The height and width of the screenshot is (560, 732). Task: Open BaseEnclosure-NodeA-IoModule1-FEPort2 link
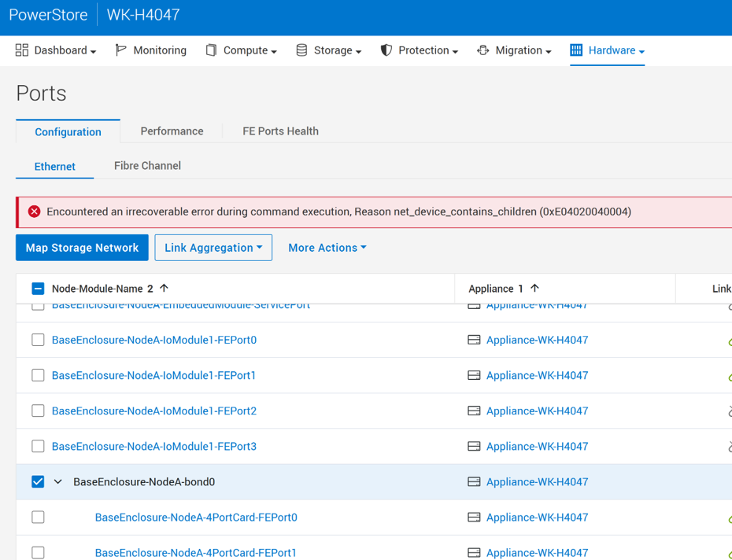tap(154, 411)
